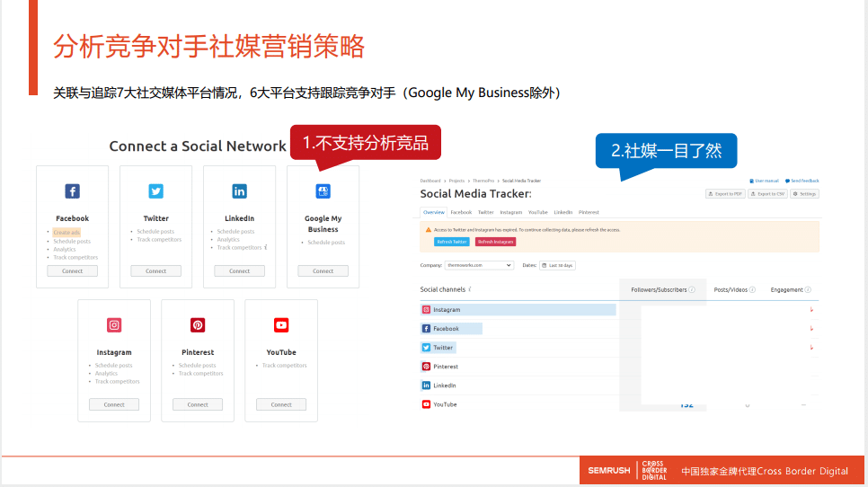Image resolution: width=868 pixels, height=487 pixels.
Task: Open the User manual link
Action: pos(764,182)
